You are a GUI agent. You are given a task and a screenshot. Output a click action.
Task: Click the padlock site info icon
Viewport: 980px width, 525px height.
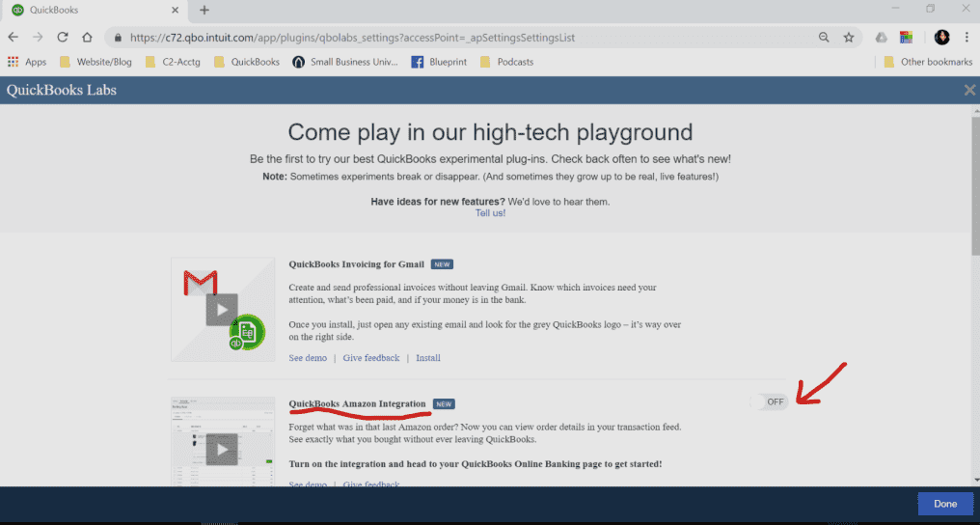[x=118, y=38]
